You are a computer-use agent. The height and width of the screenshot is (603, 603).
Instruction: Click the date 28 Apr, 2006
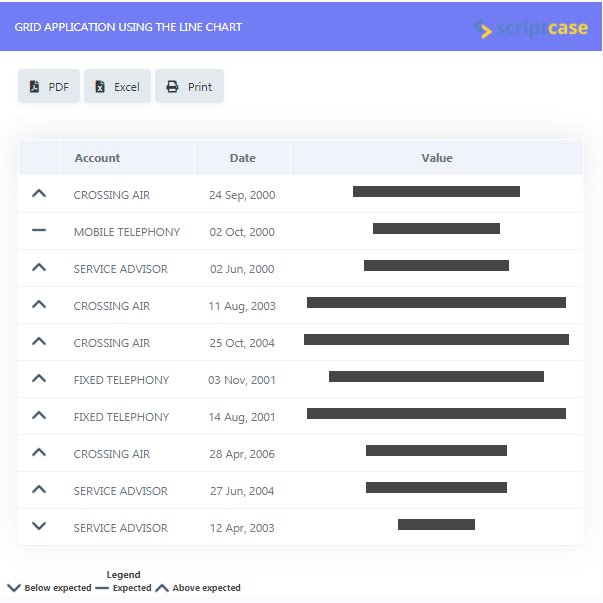(x=242, y=454)
